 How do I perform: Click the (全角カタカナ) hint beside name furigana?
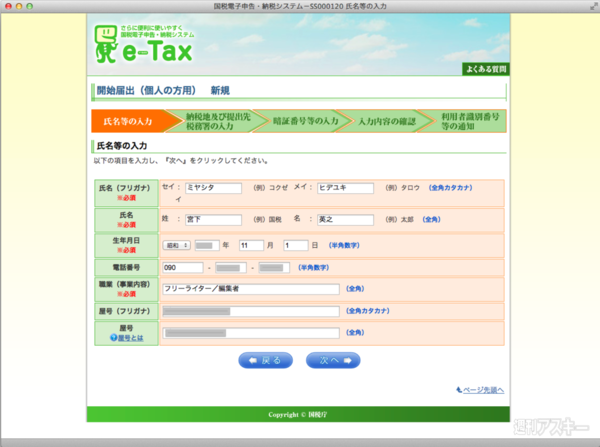pyautogui.click(x=450, y=188)
